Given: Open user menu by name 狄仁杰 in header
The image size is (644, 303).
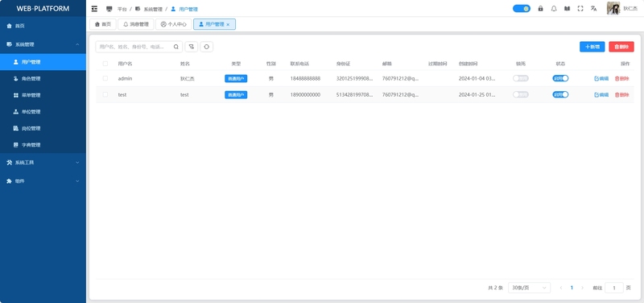Looking at the screenshot, I should [x=630, y=9].
